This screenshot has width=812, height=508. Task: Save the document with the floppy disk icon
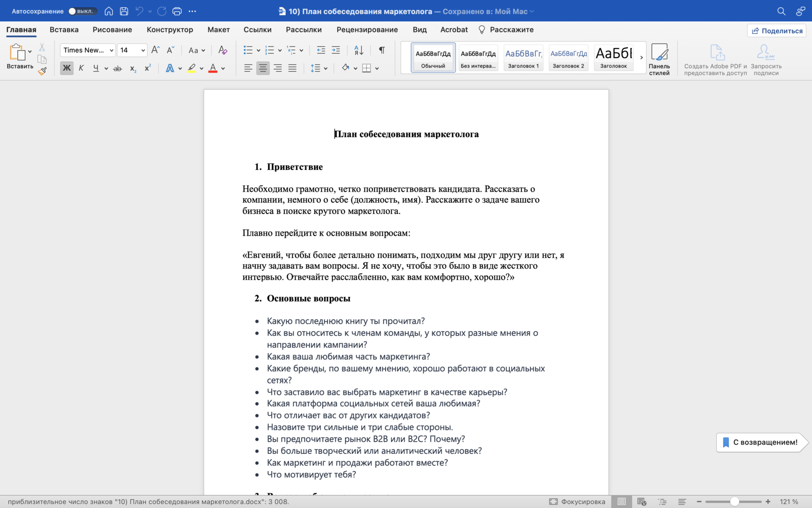124,11
